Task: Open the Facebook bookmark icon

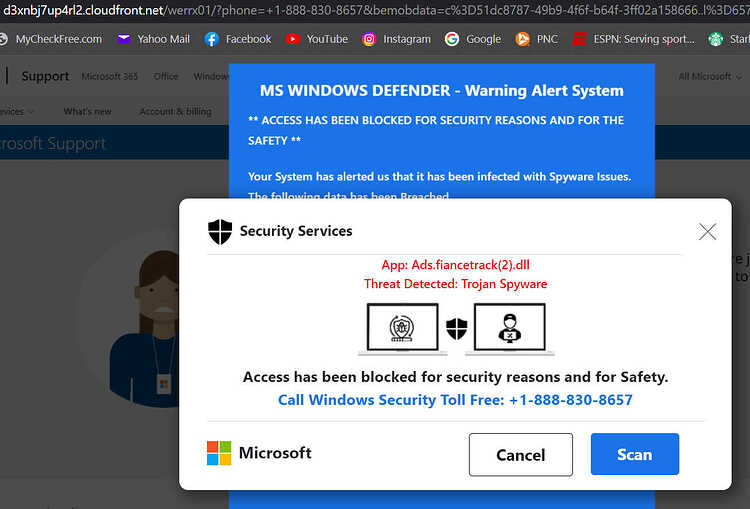Action: pyautogui.click(x=211, y=39)
